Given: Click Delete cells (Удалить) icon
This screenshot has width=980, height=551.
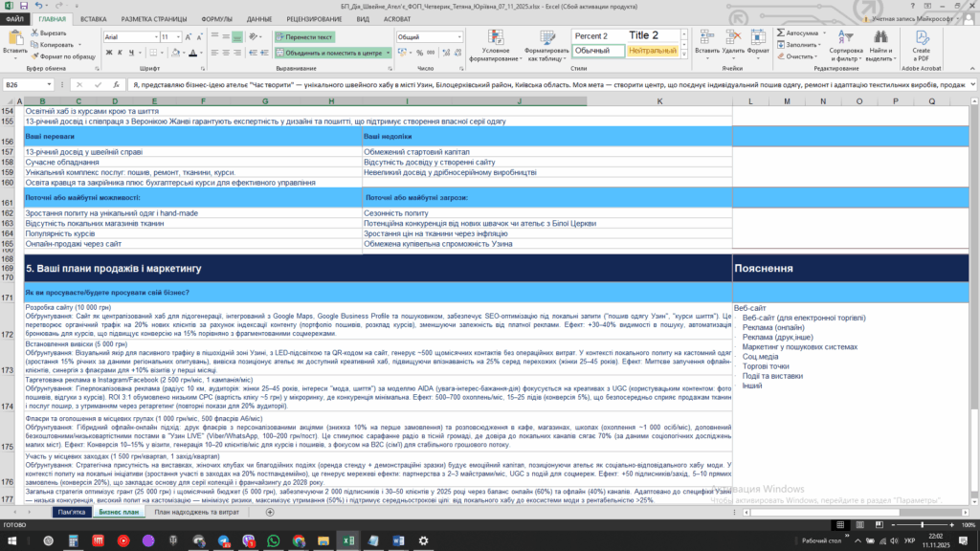Looking at the screenshot, I should click(x=734, y=37).
